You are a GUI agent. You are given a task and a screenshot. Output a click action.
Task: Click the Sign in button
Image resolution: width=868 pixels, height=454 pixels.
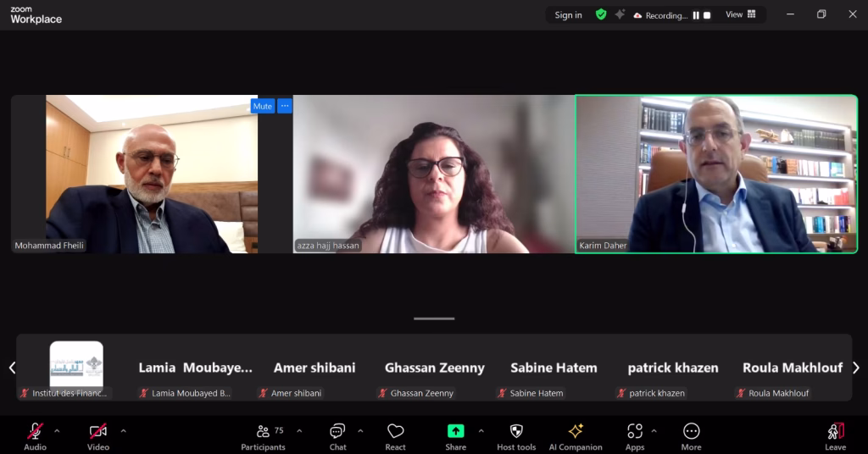pos(568,15)
